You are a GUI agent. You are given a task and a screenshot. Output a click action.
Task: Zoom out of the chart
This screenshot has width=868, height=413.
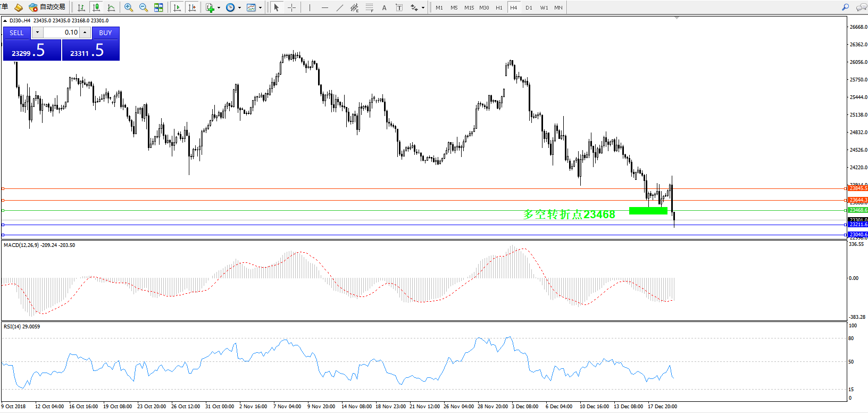[143, 7]
